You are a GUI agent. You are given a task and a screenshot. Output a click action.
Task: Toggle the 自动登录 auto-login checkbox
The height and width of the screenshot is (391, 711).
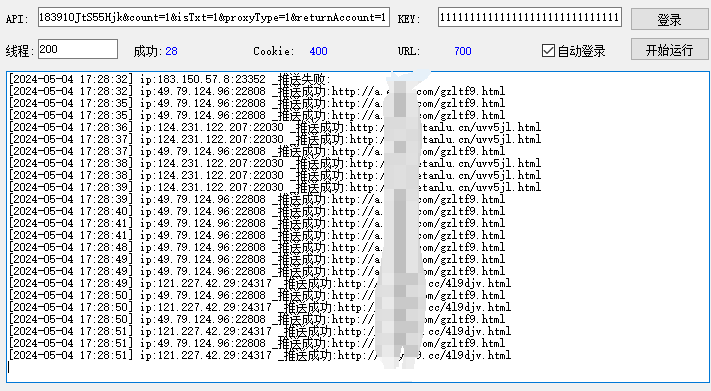coord(548,50)
